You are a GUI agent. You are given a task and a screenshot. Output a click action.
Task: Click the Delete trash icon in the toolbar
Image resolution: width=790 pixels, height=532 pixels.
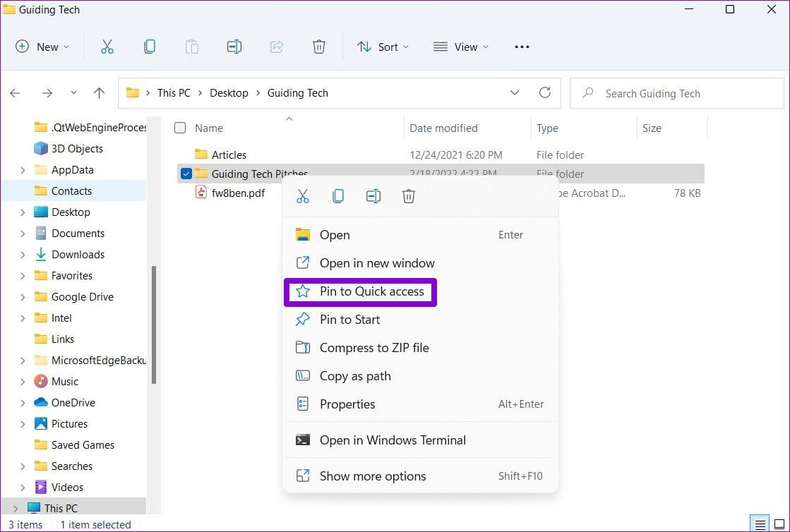click(x=319, y=47)
